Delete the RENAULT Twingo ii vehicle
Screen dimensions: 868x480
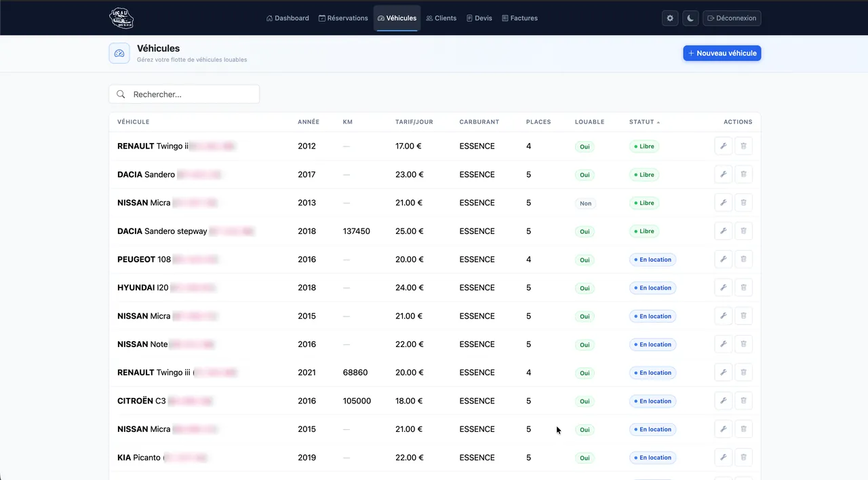click(743, 146)
